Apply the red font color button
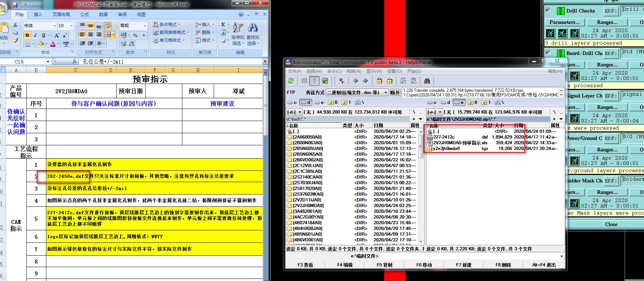 pos(53,44)
